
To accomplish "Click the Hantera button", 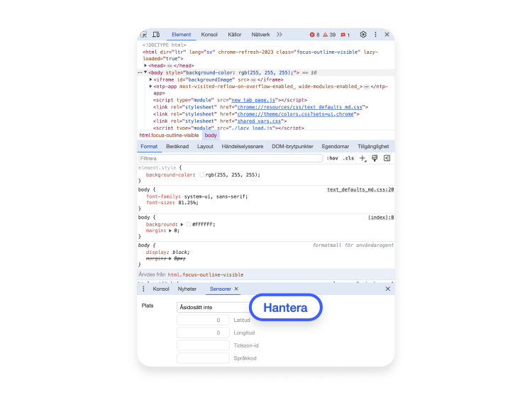I will pyautogui.click(x=286, y=308).
